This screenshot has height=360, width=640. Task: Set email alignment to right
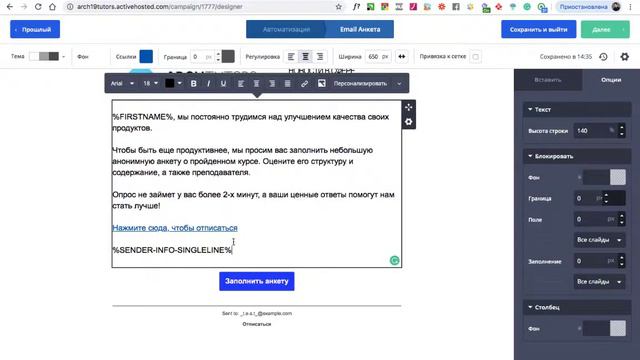(x=320, y=57)
